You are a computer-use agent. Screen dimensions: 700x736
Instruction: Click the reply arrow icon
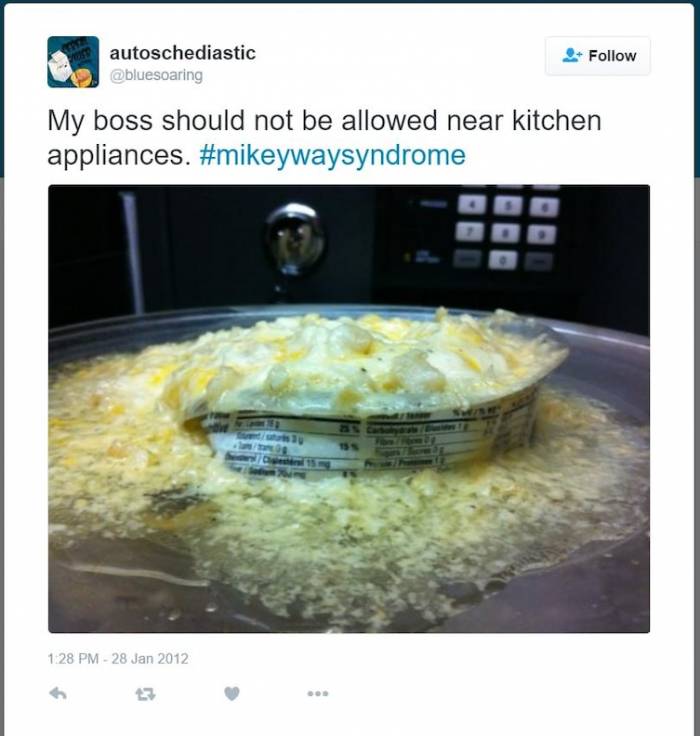(x=58, y=693)
